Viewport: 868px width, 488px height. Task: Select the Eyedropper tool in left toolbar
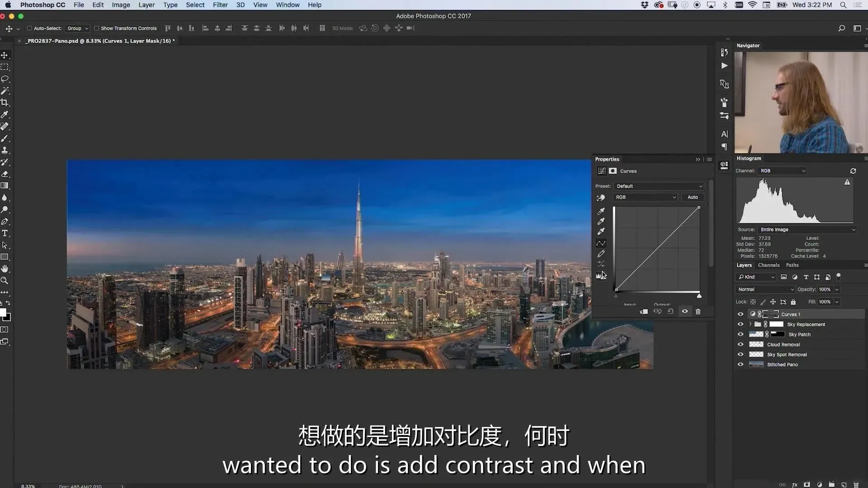5,115
